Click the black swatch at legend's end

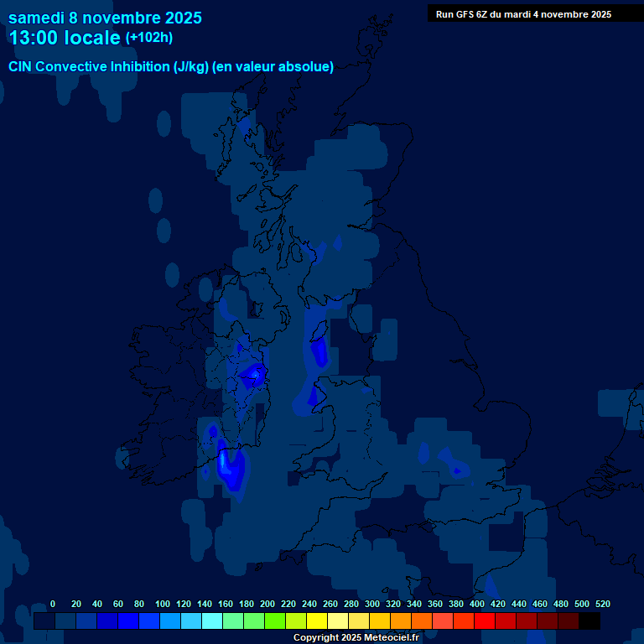click(589, 621)
